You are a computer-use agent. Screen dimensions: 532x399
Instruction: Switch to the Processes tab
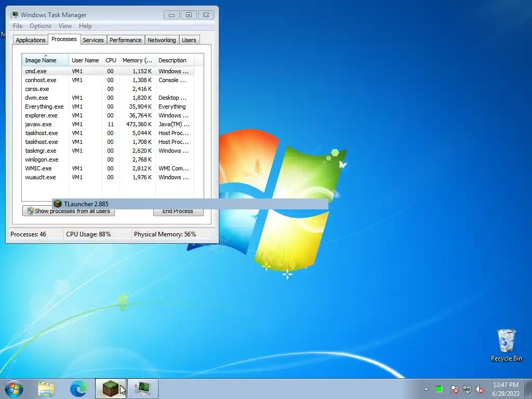[64, 39]
